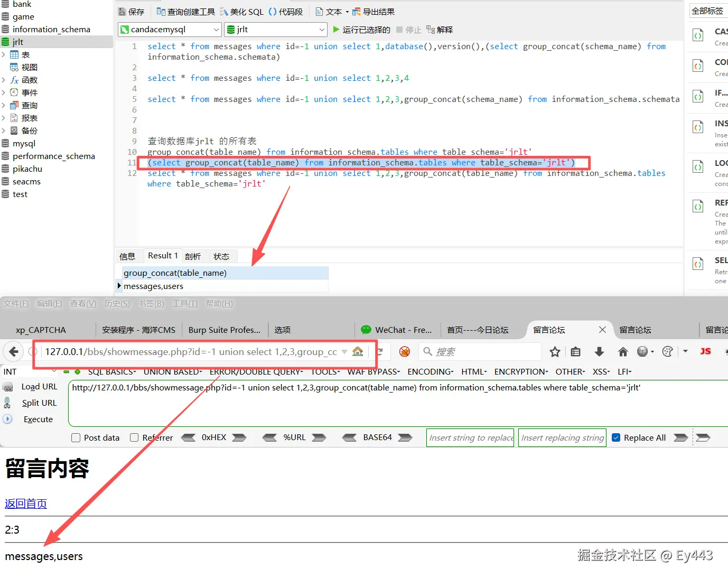Screen dimensions: 728x578
Task: Switch to the Burp Suite Professional tab
Action: click(225, 330)
